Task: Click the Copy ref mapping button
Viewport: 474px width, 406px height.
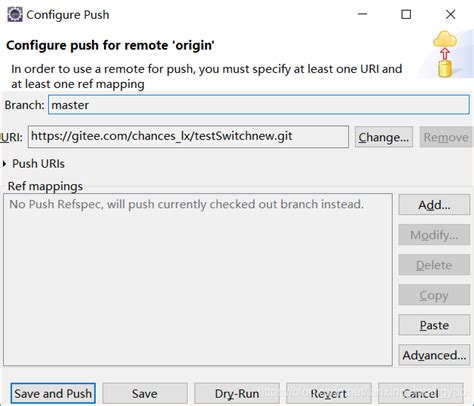Action: tap(434, 295)
